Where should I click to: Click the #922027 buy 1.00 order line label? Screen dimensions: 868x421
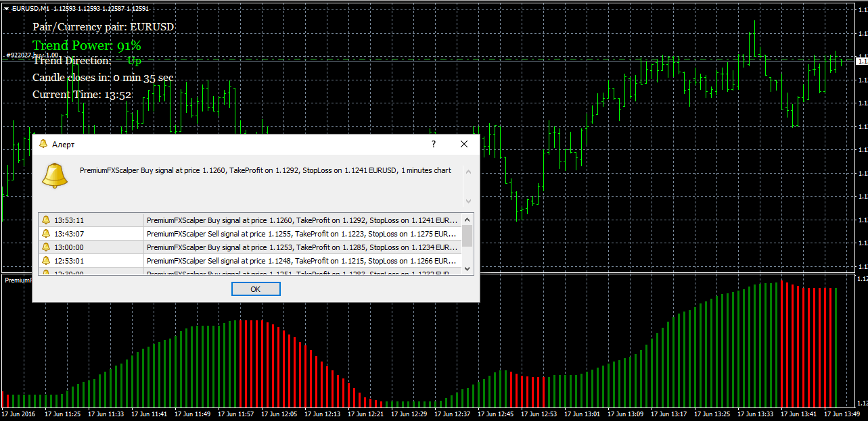(32, 55)
